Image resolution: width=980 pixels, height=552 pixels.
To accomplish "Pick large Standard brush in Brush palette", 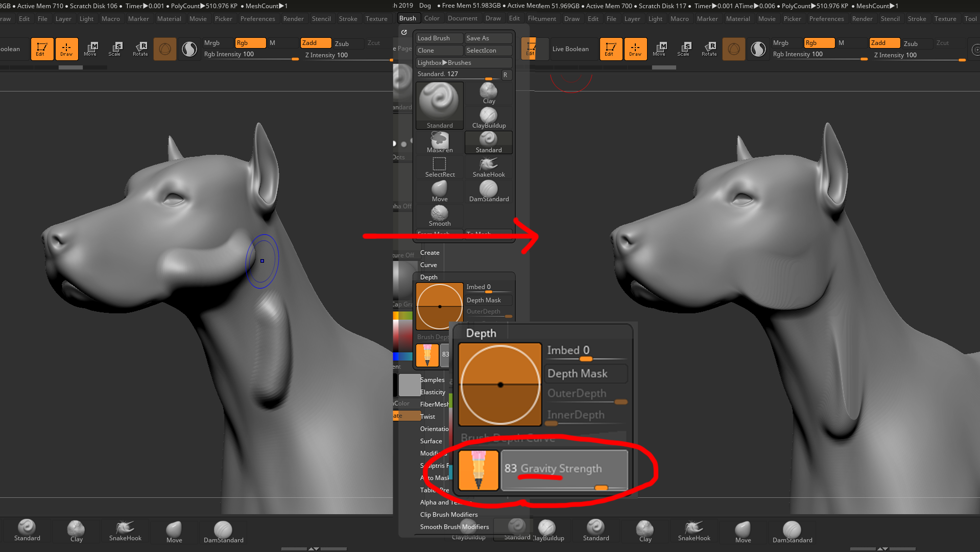I will point(439,106).
